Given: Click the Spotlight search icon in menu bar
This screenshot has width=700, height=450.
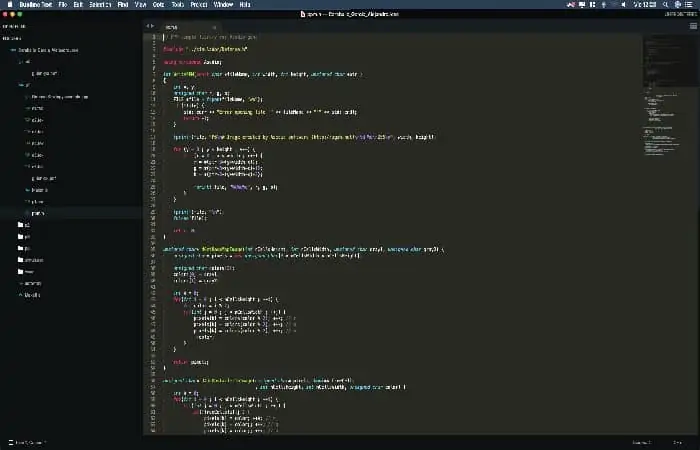Looking at the screenshot, I should pyautogui.click(x=665, y=4).
